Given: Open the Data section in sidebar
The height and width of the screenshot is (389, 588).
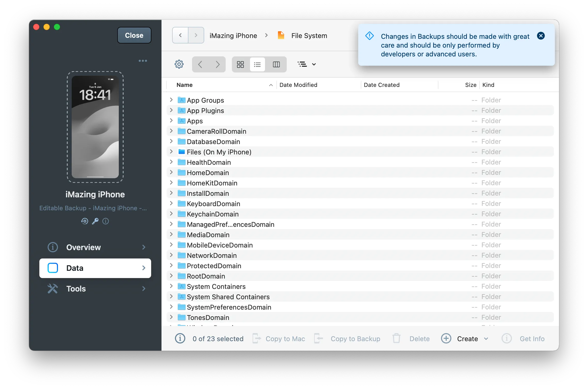Looking at the screenshot, I should pyautogui.click(x=95, y=268).
